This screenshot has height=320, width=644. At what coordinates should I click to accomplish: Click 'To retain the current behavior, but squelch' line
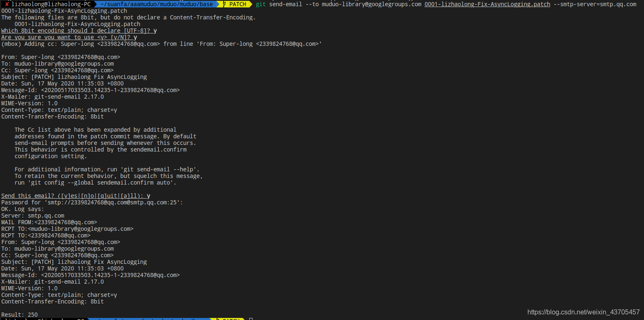pos(109,176)
